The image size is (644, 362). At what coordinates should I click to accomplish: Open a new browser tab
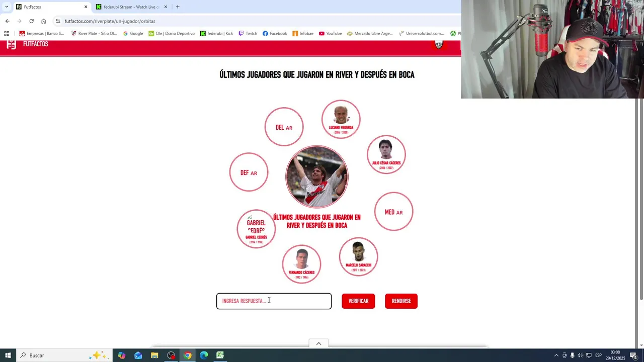coord(178,7)
